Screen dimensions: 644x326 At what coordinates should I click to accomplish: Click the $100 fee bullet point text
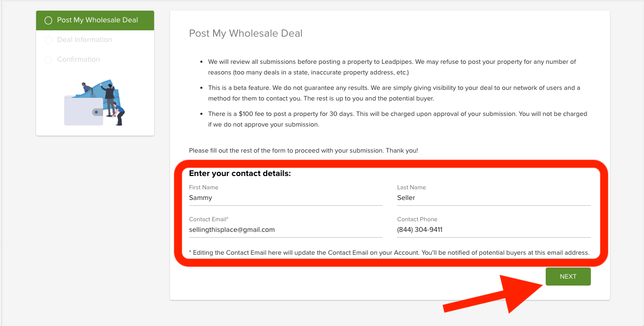click(397, 119)
